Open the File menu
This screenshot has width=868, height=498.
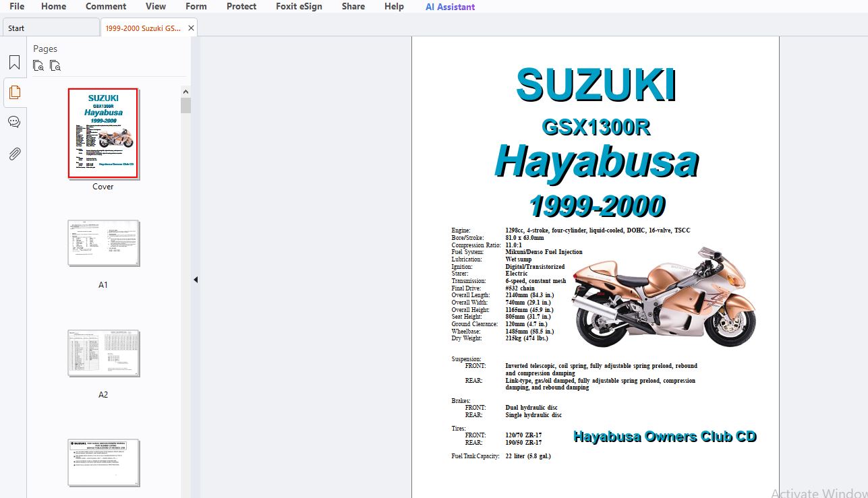17,7
